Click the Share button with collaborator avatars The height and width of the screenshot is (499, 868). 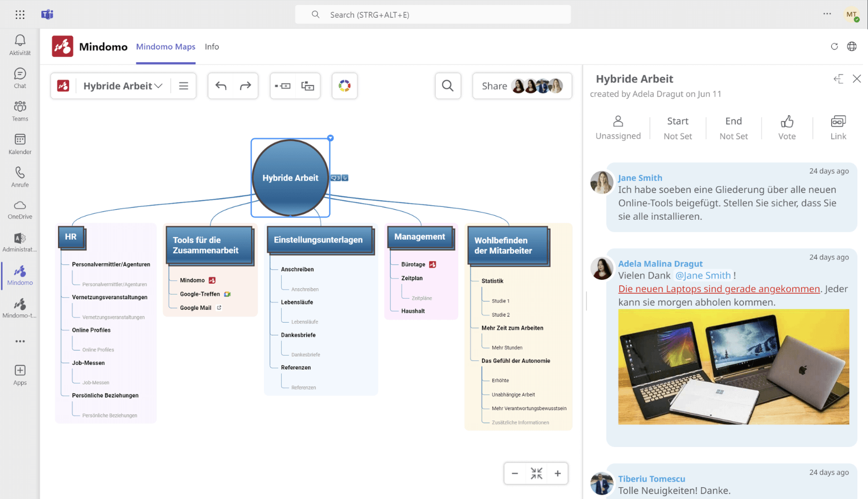click(x=522, y=86)
